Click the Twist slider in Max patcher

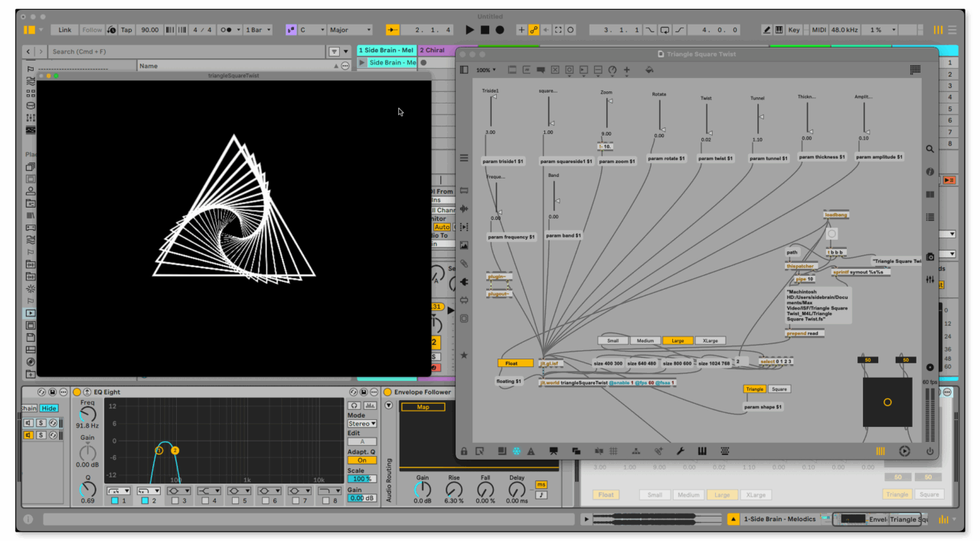707,120
